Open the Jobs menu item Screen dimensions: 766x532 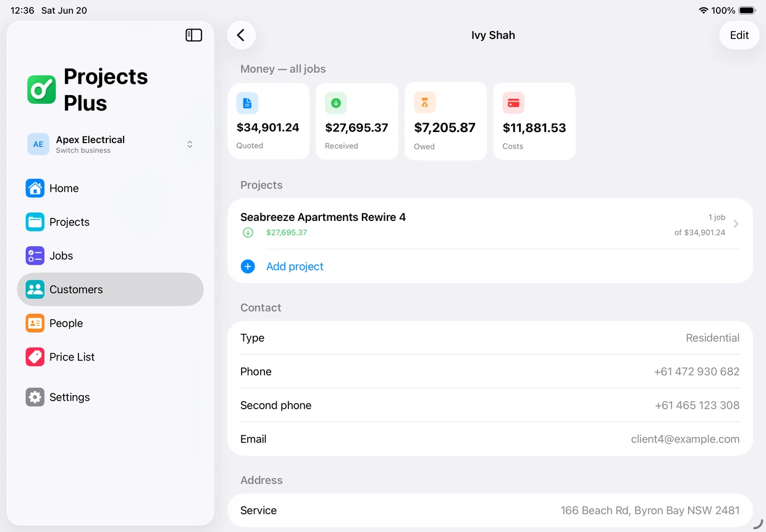pos(110,256)
